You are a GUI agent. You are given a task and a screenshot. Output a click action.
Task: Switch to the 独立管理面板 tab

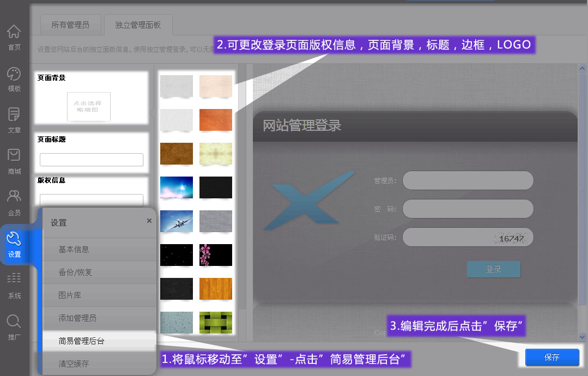click(138, 25)
